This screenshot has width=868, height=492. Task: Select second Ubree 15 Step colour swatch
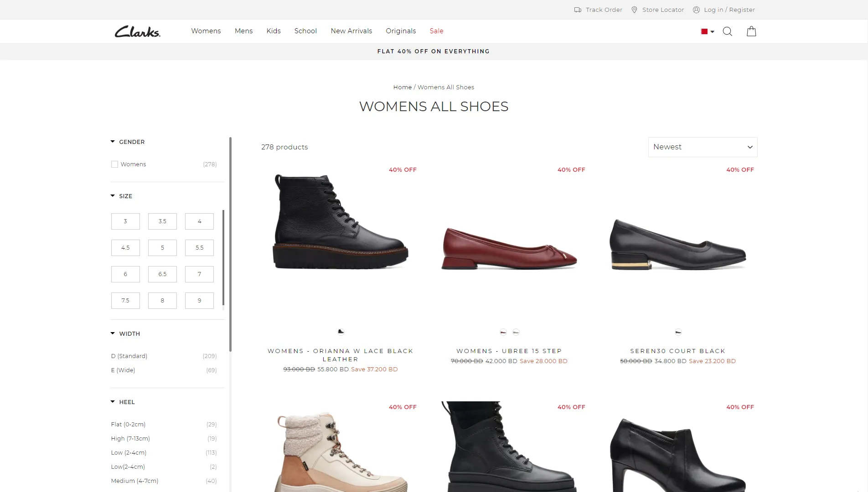(516, 332)
